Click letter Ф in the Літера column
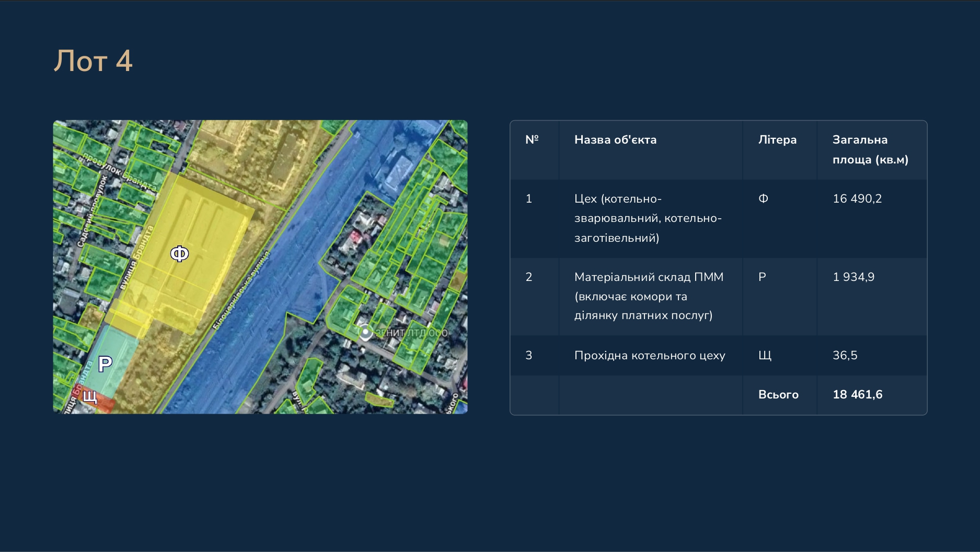This screenshot has height=552, width=980. 763,198
